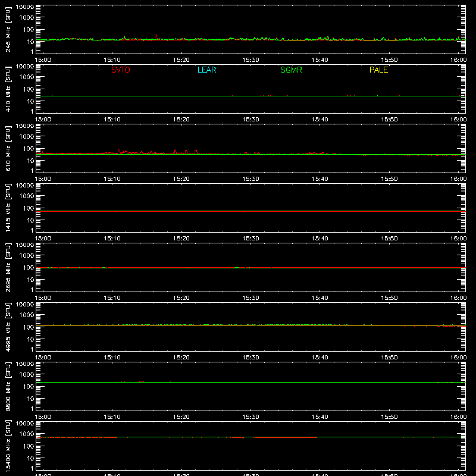Select the 2695 MHz [SFU] axis title
The image size is (476, 476).
pyautogui.click(x=8, y=267)
